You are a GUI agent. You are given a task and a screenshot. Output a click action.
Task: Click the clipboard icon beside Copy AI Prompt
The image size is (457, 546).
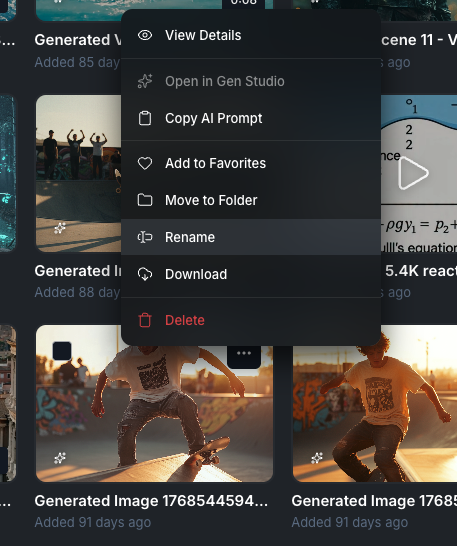click(x=145, y=118)
